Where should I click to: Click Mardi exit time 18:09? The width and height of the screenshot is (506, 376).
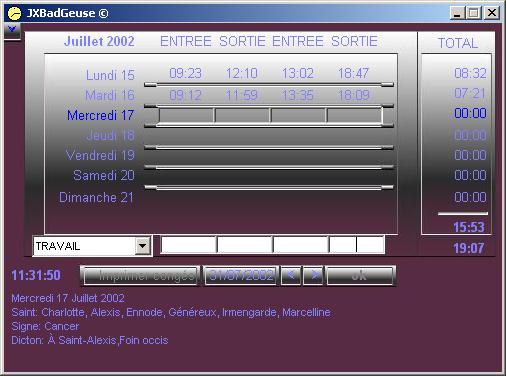point(354,95)
